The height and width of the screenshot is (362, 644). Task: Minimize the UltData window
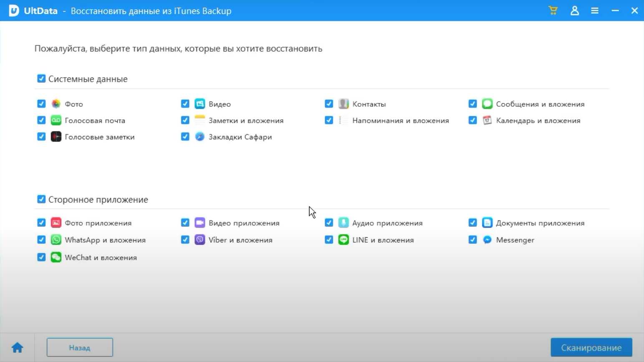point(615,10)
